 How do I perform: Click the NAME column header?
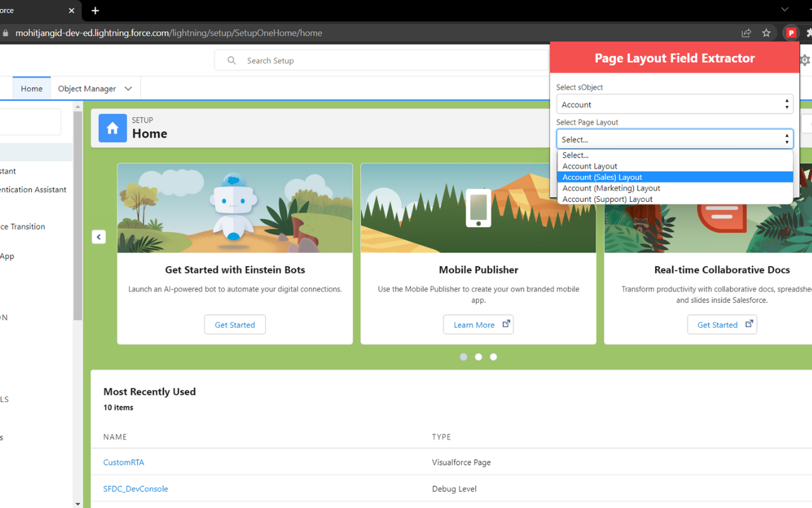(115, 437)
